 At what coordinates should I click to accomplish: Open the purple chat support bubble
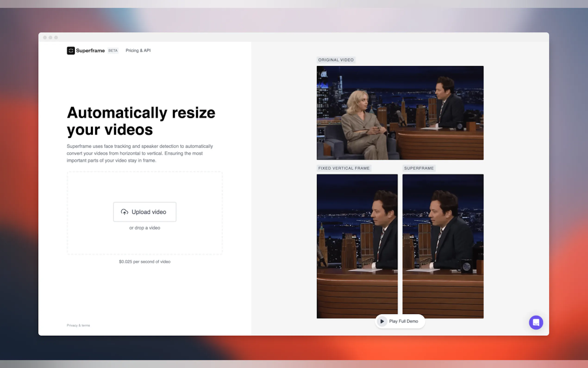tap(536, 323)
